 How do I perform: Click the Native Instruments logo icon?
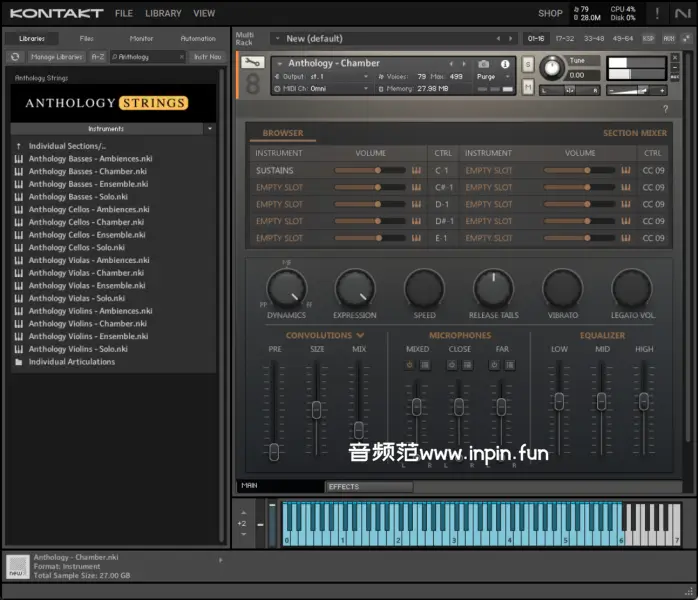[x=682, y=13]
